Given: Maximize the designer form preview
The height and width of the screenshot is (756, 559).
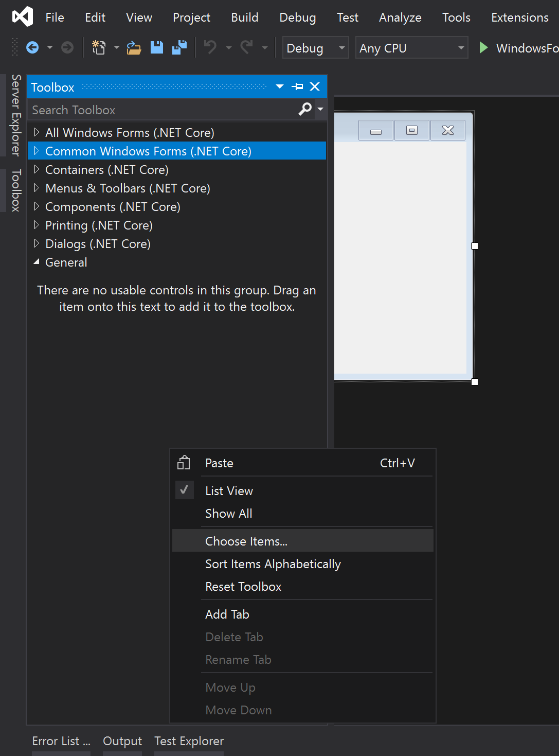Looking at the screenshot, I should 412,131.
